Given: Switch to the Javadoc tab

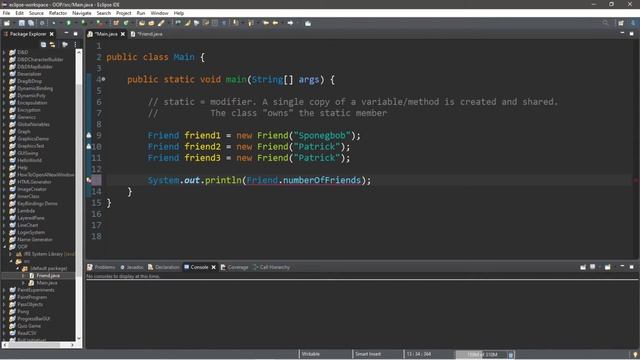Looking at the screenshot, I should click(131, 267).
